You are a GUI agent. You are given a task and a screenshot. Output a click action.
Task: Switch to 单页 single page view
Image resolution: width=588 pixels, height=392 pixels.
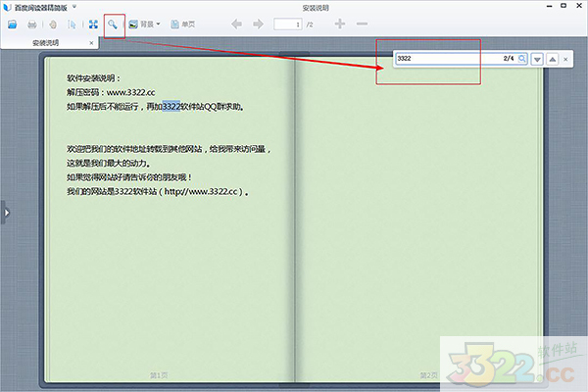(x=183, y=24)
